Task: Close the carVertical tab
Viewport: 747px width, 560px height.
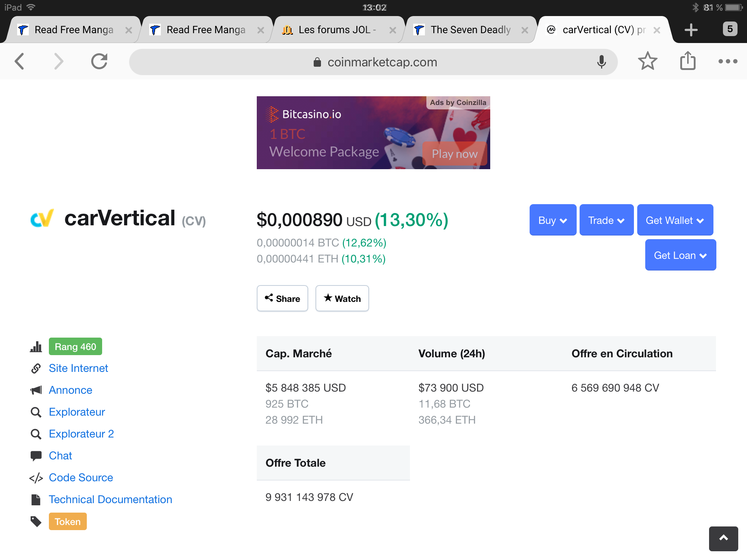Action: click(x=657, y=30)
